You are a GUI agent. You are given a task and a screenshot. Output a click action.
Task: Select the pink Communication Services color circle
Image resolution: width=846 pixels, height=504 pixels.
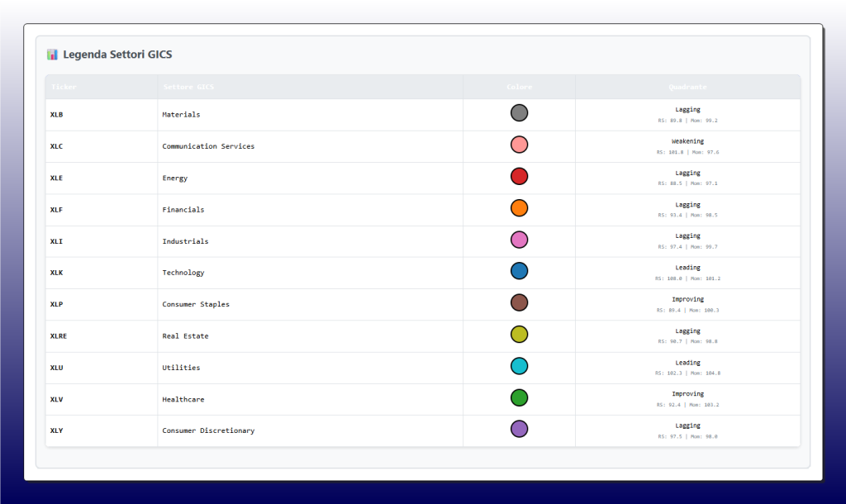[x=519, y=145]
